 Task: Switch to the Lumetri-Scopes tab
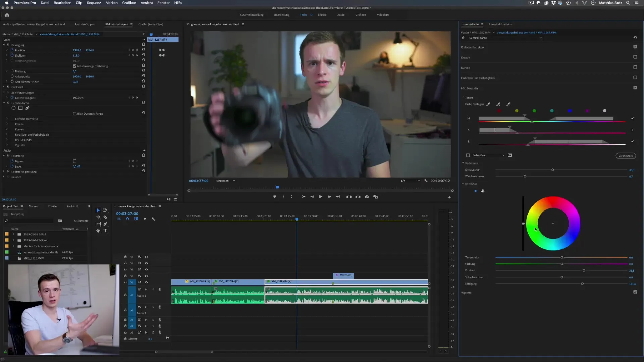point(85,24)
